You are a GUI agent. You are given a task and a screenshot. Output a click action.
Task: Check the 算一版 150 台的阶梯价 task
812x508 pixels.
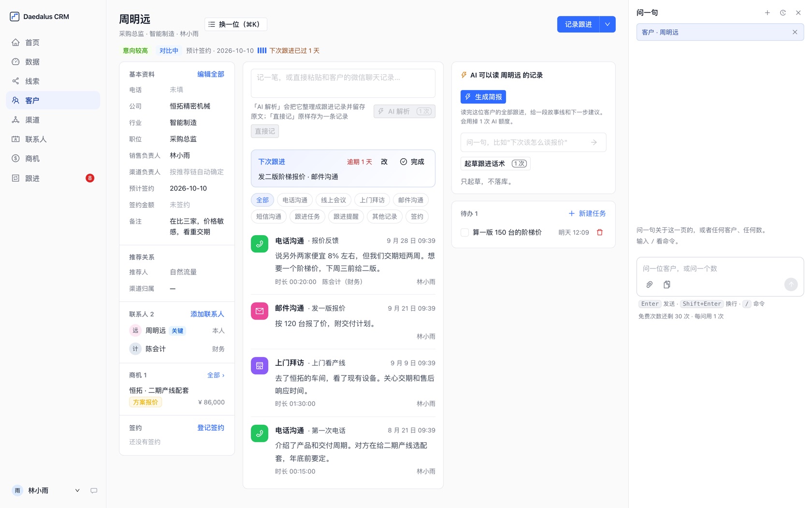tap(464, 233)
